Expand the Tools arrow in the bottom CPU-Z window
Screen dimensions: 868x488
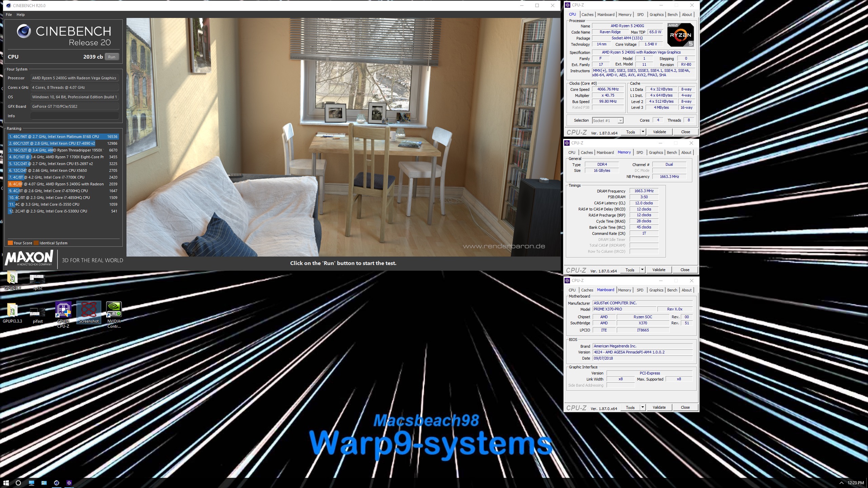coord(643,407)
